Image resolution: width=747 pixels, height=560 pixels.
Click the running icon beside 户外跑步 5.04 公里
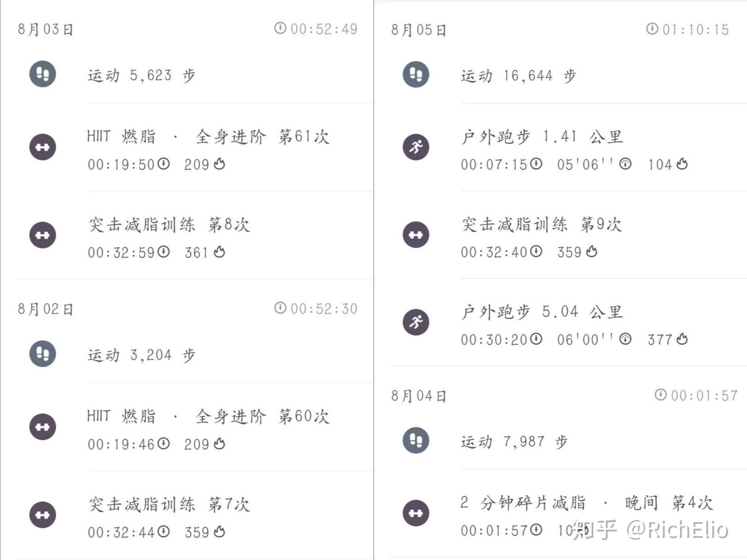(415, 323)
